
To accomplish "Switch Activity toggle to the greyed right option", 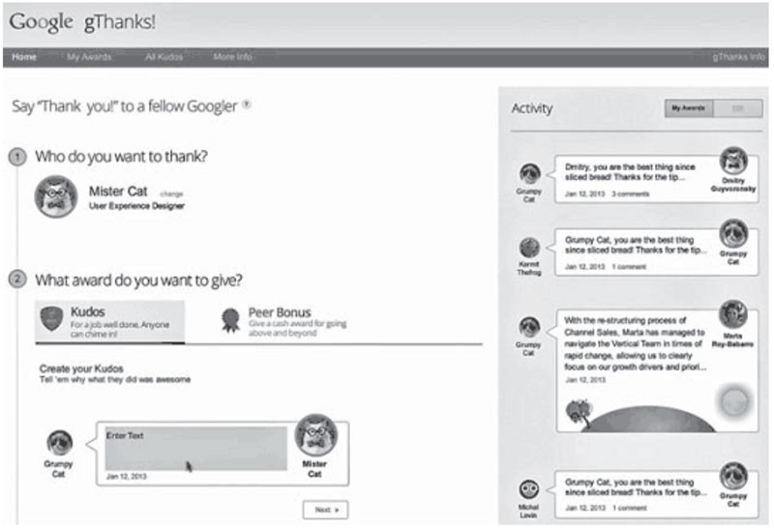I will pyautogui.click(x=738, y=108).
